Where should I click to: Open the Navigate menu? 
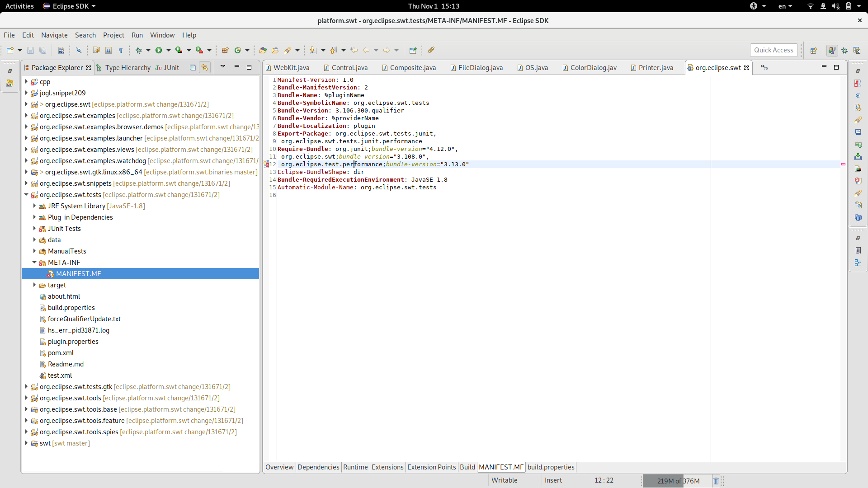tap(54, 35)
